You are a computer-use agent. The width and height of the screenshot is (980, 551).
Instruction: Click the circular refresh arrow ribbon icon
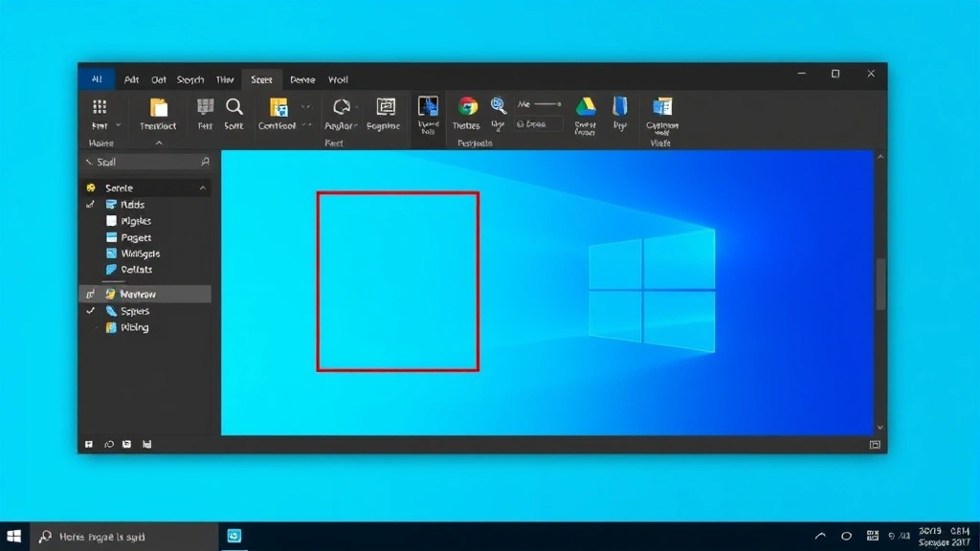[x=340, y=106]
